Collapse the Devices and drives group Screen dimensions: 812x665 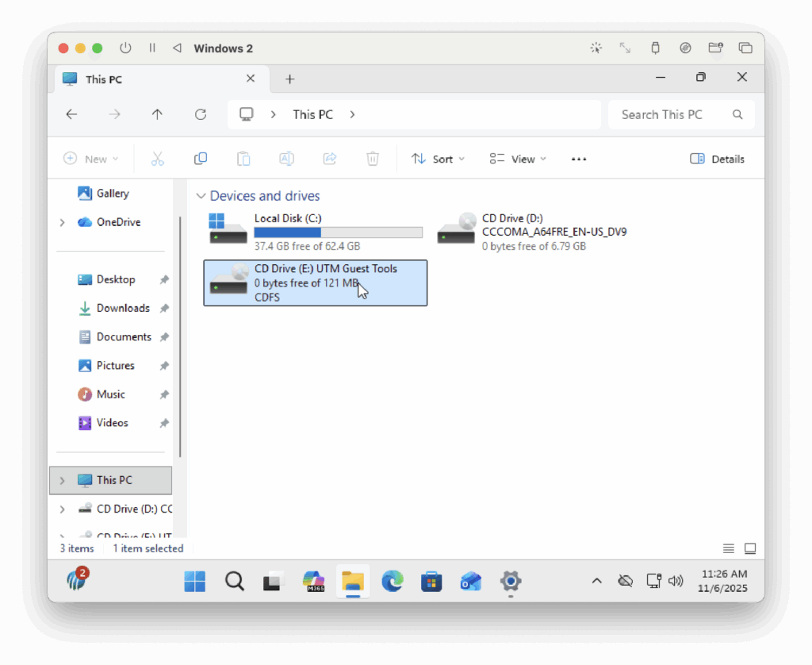[198, 196]
